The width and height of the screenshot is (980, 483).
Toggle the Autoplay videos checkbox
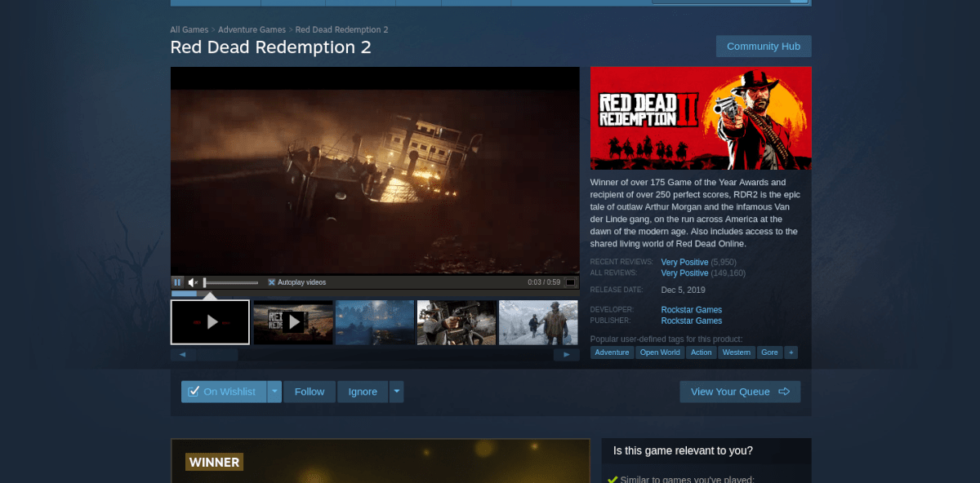(272, 282)
